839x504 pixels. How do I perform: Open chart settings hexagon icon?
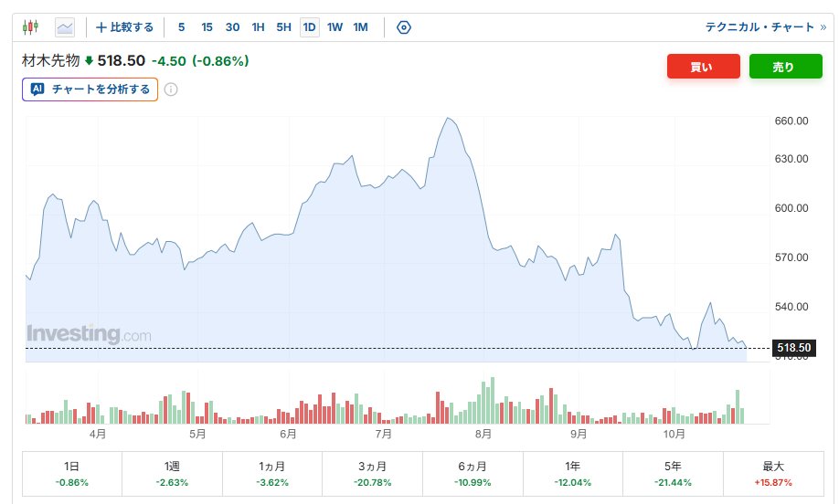(403, 27)
